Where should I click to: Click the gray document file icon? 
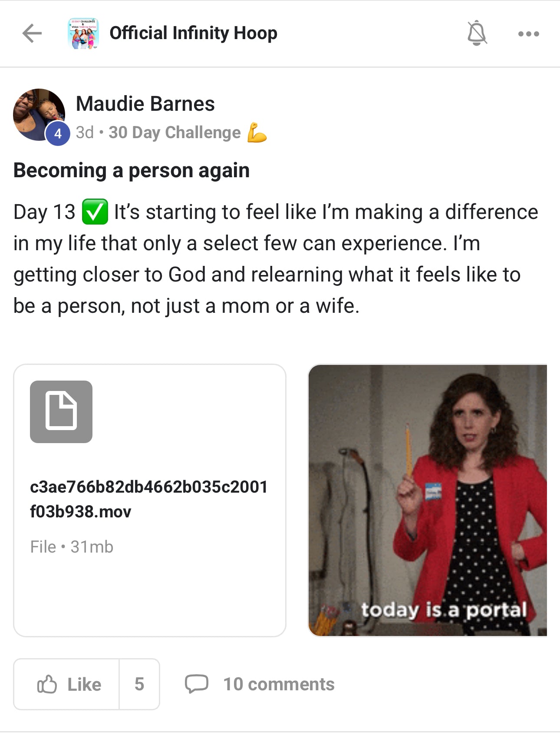click(61, 412)
